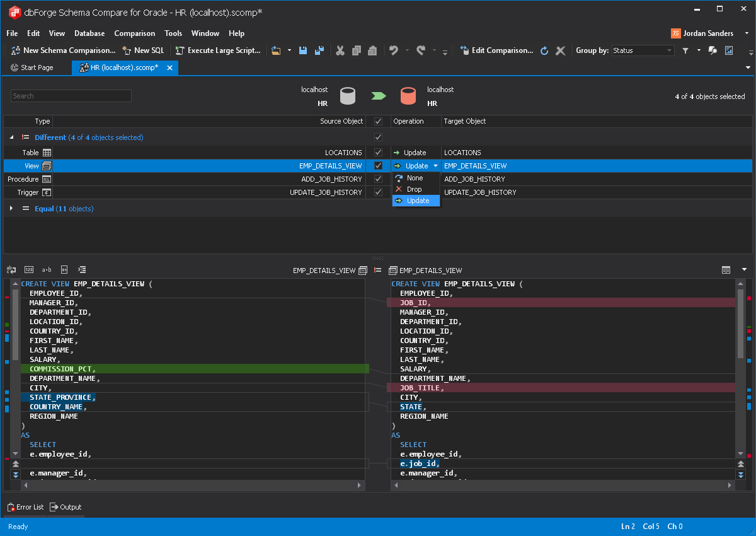Open the Comparison menu
This screenshot has height=536, width=756.
pos(134,33)
